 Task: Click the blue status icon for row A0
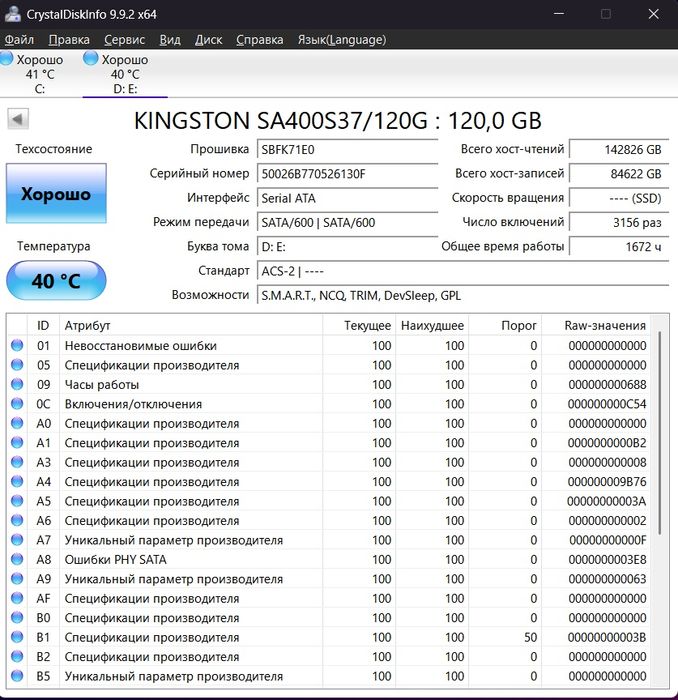pyautogui.click(x=17, y=423)
